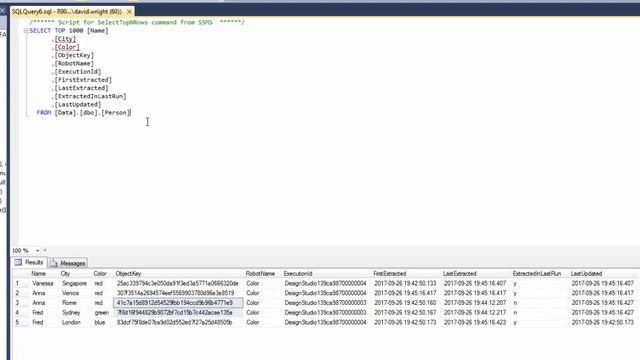This screenshot has width=640, height=360.
Task: Click the green script comment line
Action: click(x=137, y=22)
